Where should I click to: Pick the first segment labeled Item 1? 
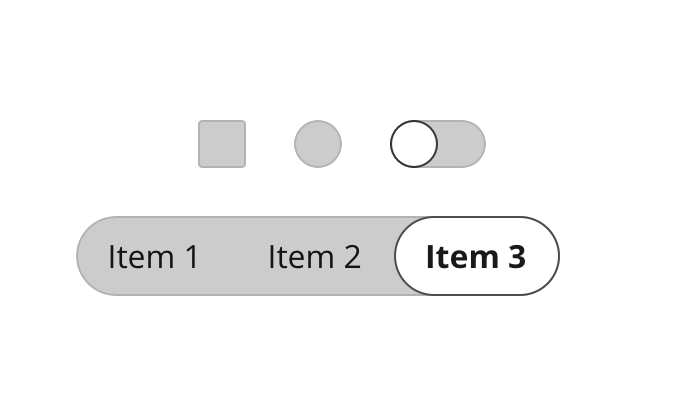coord(154,256)
